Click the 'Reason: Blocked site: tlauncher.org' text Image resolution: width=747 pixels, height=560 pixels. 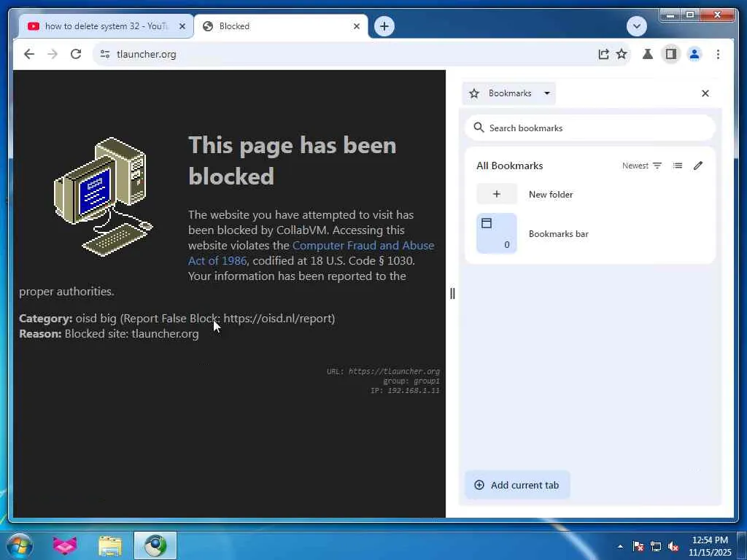coord(109,334)
